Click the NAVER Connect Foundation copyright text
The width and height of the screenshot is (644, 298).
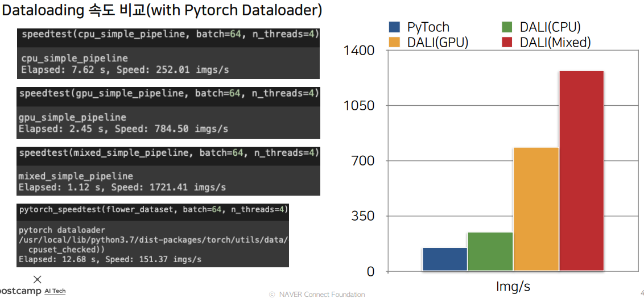pyautogui.click(x=317, y=295)
